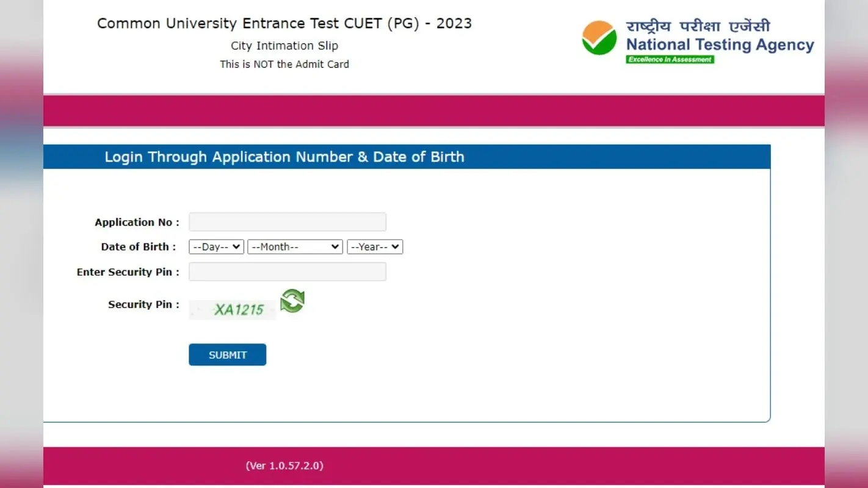The width and height of the screenshot is (868, 488).
Task: Click the Application No label
Action: [x=137, y=222]
